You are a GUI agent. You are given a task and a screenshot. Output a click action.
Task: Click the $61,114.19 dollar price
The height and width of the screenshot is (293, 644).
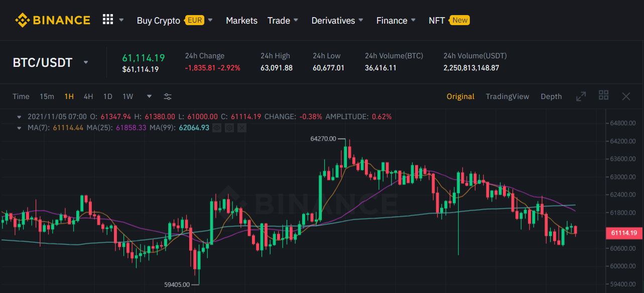point(141,69)
